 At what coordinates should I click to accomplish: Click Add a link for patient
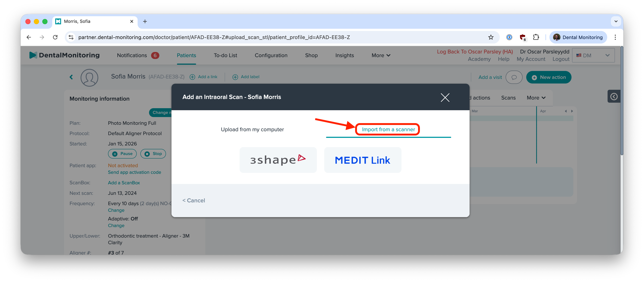point(204,77)
